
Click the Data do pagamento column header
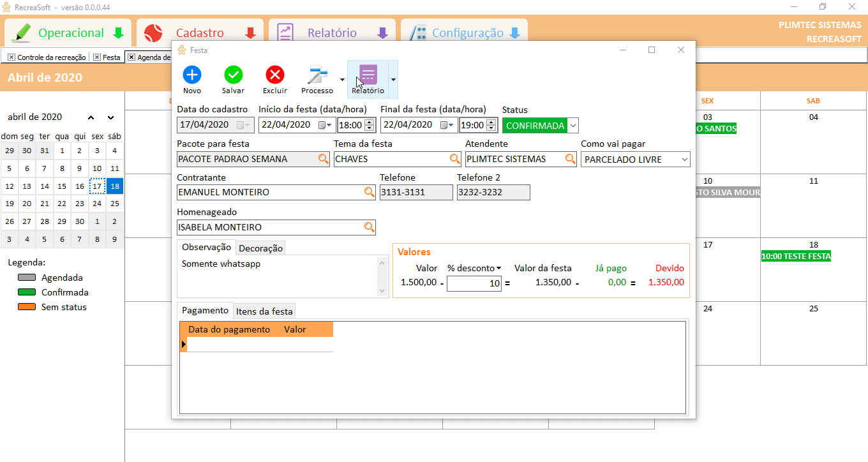click(x=229, y=329)
